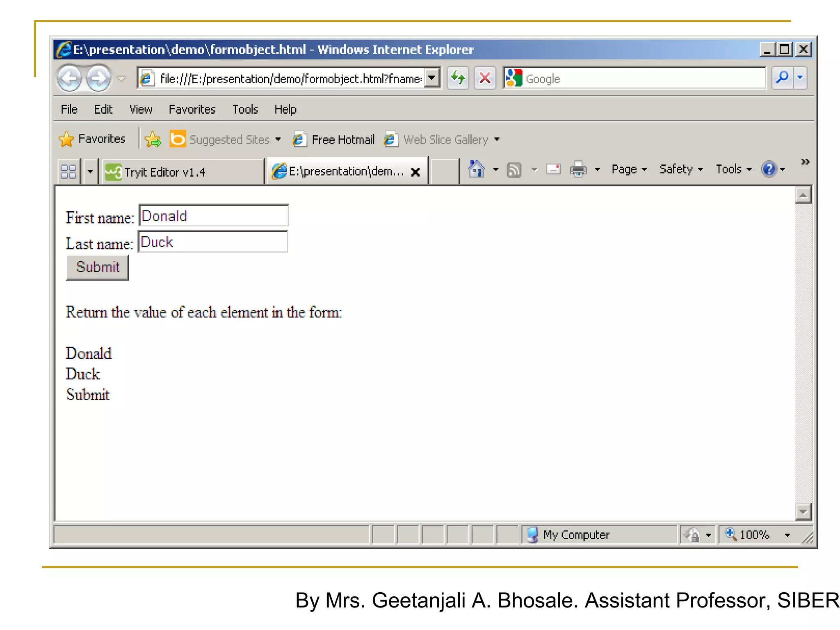The height and width of the screenshot is (630, 840).
Task: Open search provider options dropdown
Action: coord(800,78)
